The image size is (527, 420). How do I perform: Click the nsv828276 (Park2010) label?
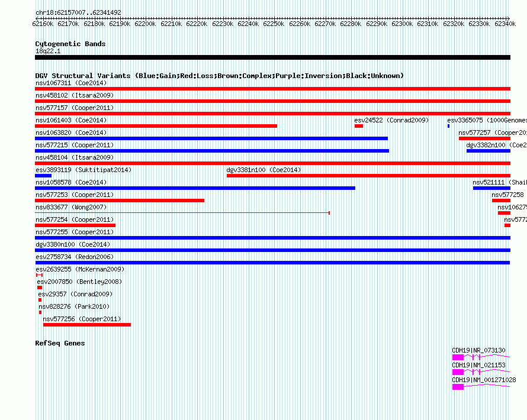coord(74,306)
